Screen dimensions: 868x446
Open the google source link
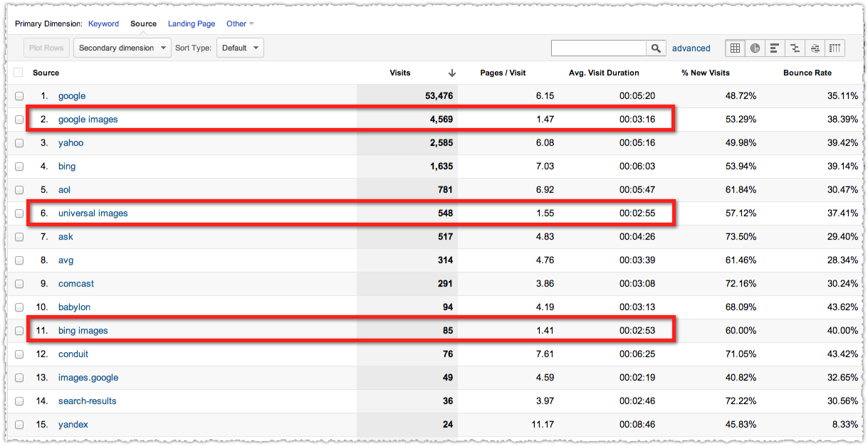(x=72, y=96)
